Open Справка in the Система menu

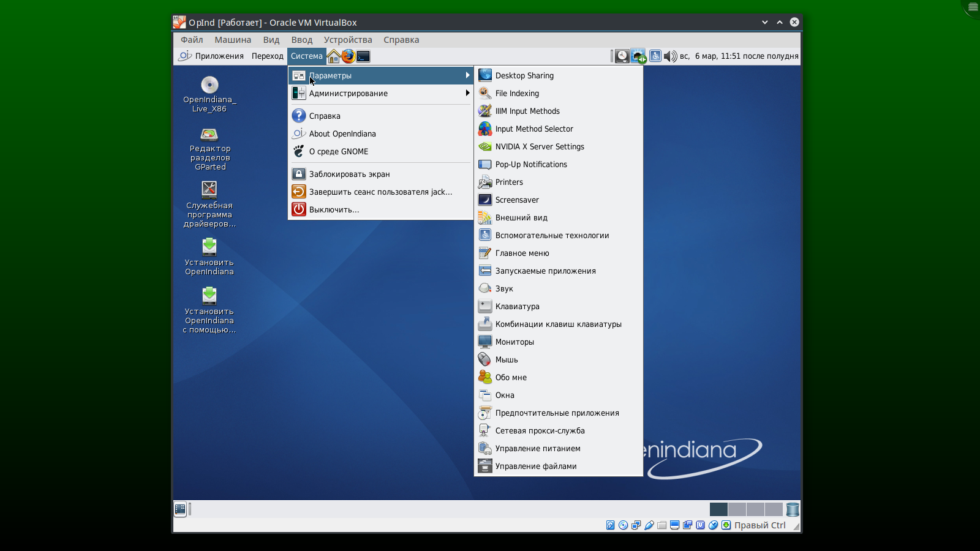381,116
